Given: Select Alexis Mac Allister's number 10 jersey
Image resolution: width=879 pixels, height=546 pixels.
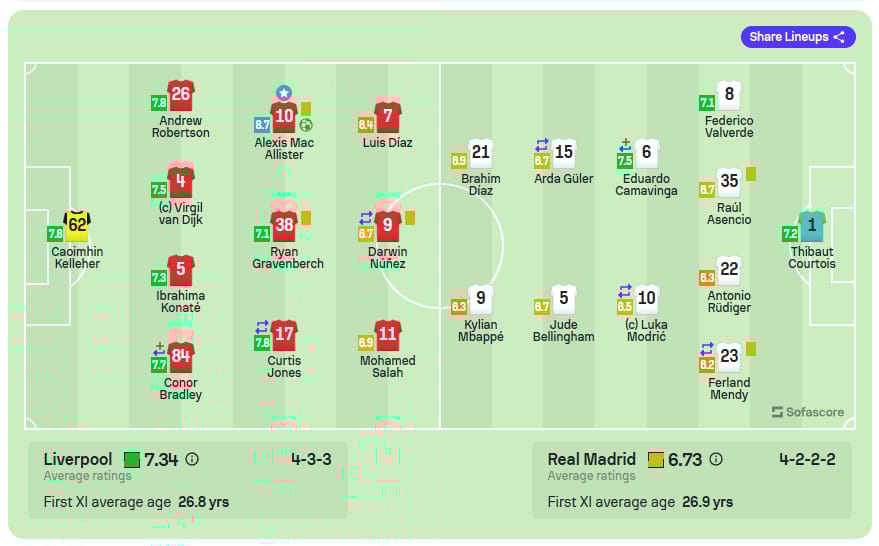Looking at the screenshot, I should pos(284,117).
